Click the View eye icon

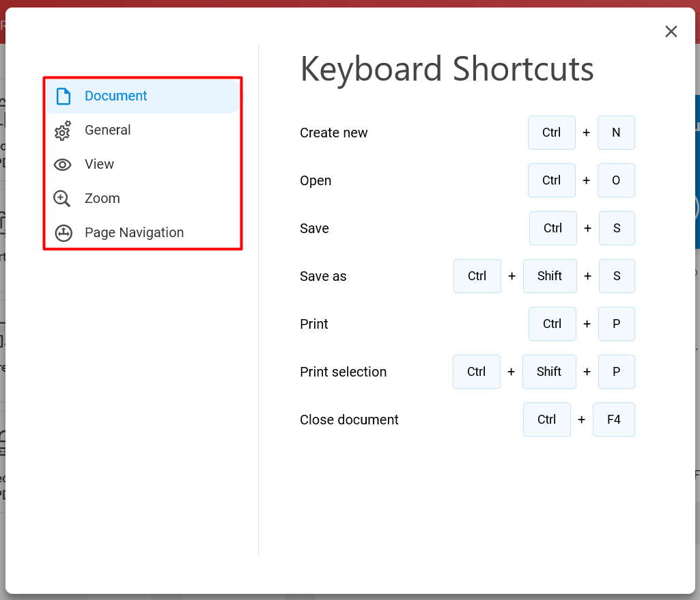click(63, 165)
